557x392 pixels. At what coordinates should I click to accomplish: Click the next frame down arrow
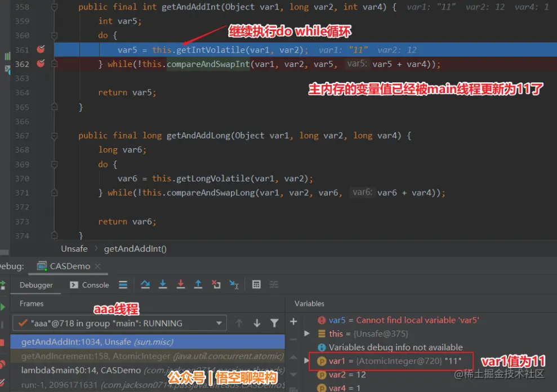point(257,323)
